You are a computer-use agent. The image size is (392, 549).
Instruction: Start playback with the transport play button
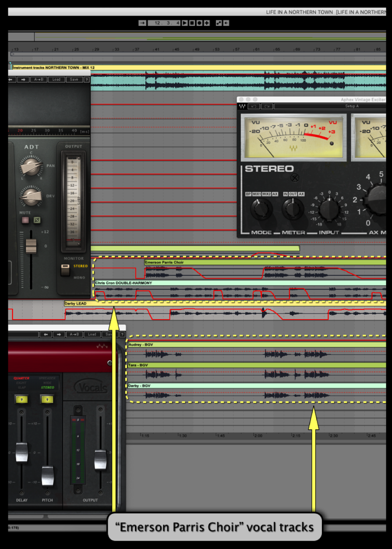tap(185, 23)
